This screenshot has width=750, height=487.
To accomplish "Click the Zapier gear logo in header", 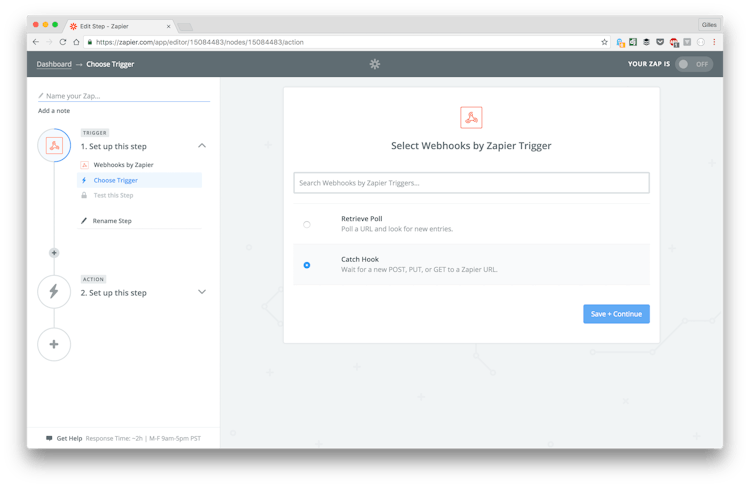I will tap(375, 64).
